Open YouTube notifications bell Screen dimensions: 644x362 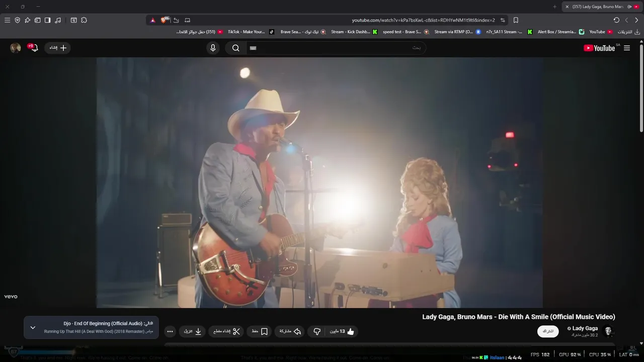click(34, 48)
